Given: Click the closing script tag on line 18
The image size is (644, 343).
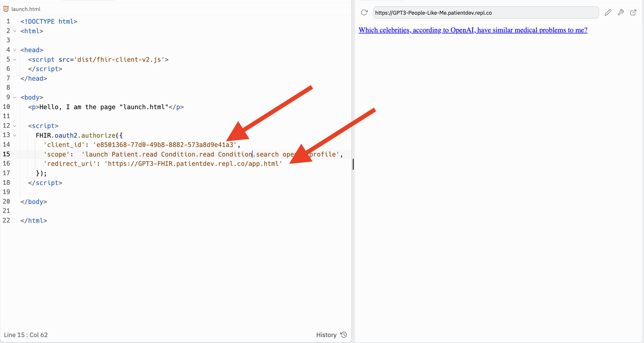Looking at the screenshot, I should (x=45, y=183).
